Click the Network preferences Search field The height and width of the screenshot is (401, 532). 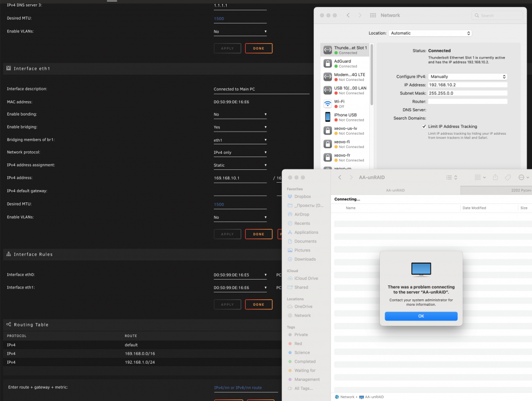[x=497, y=15]
